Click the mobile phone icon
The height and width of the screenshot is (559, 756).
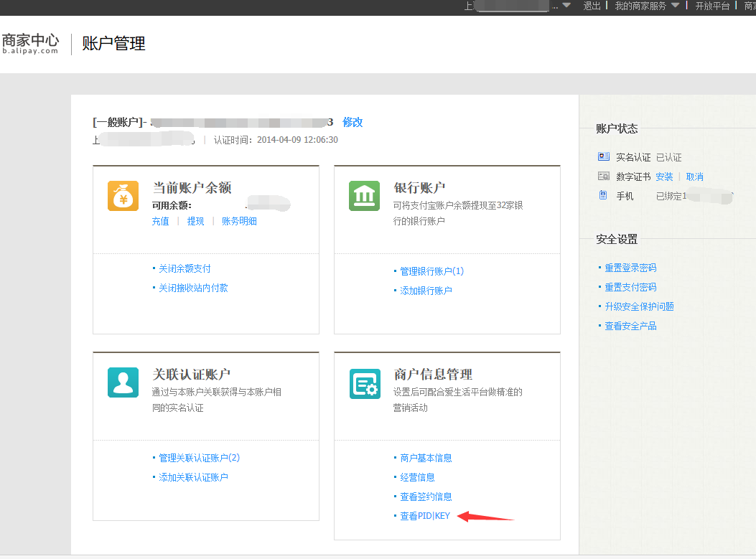click(x=603, y=195)
